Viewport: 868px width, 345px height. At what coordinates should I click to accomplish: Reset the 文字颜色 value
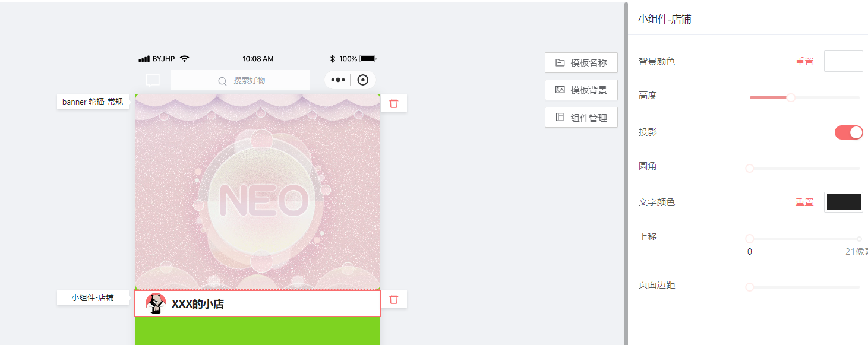(804, 202)
